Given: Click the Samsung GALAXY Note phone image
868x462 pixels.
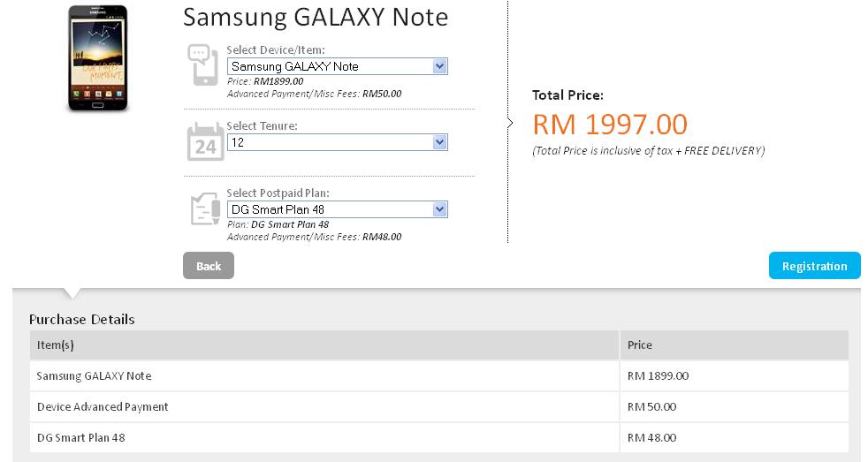Looking at the screenshot, I should [98, 58].
